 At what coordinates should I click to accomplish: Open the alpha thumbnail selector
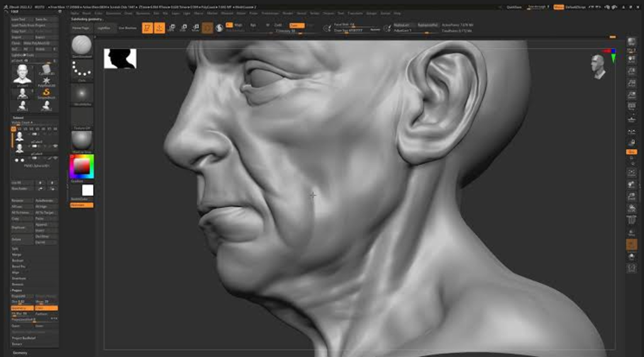coord(82,94)
